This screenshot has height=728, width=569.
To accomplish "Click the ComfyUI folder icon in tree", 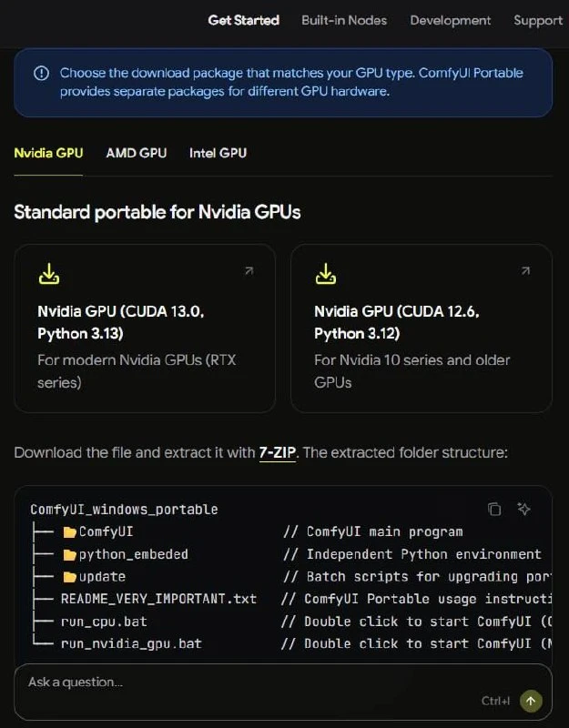I will point(70,532).
